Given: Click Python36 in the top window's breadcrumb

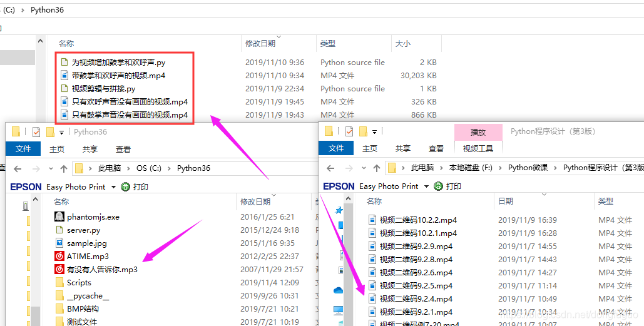Looking at the screenshot, I should tap(47, 10).
